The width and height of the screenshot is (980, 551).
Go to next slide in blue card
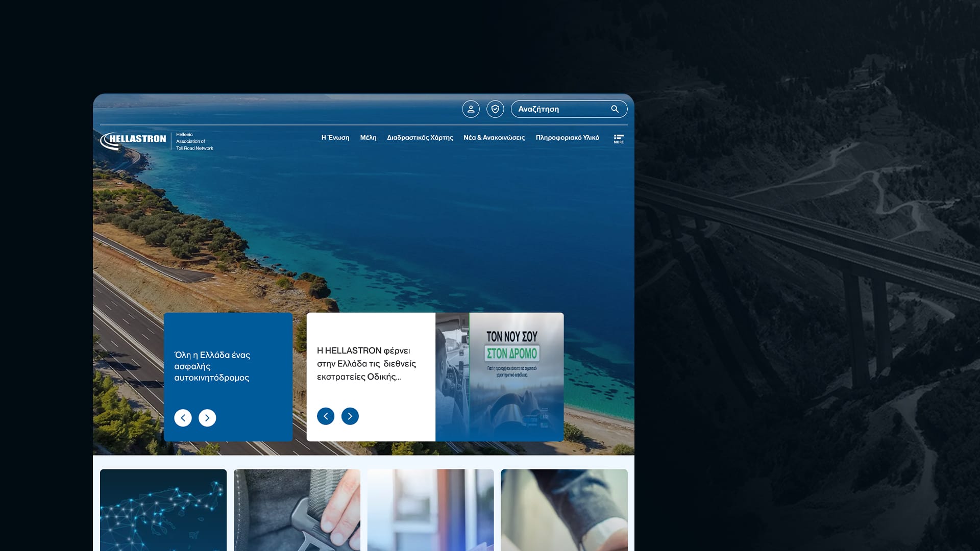pyautogui.click(x=207, y=418)
